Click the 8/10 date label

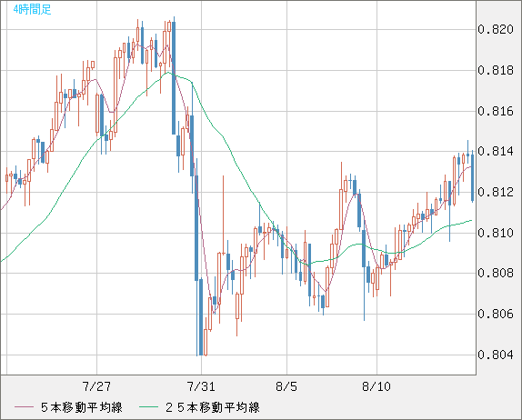coord(376,386)
